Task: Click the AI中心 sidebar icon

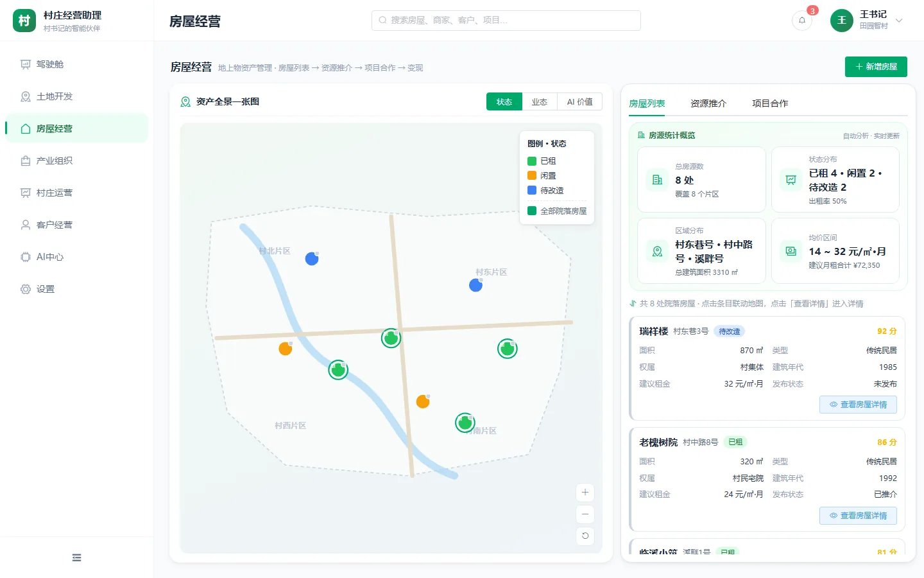Action: pos(26,257)
